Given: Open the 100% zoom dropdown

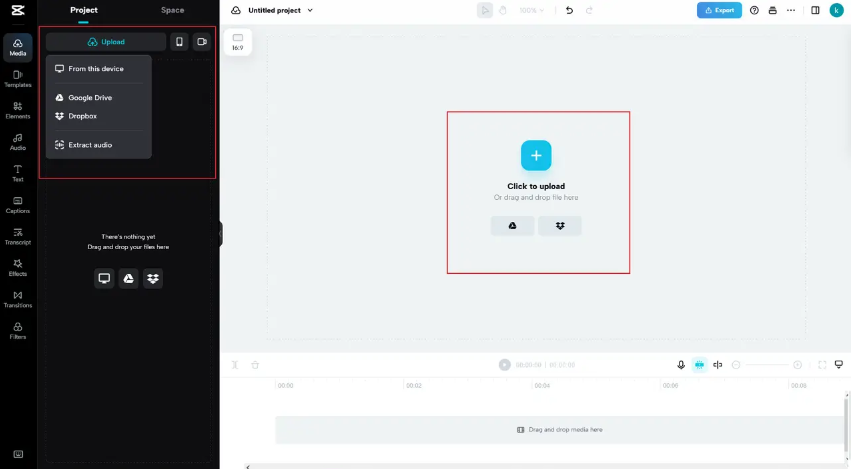Looking at the screenshot, I should 531,10.
